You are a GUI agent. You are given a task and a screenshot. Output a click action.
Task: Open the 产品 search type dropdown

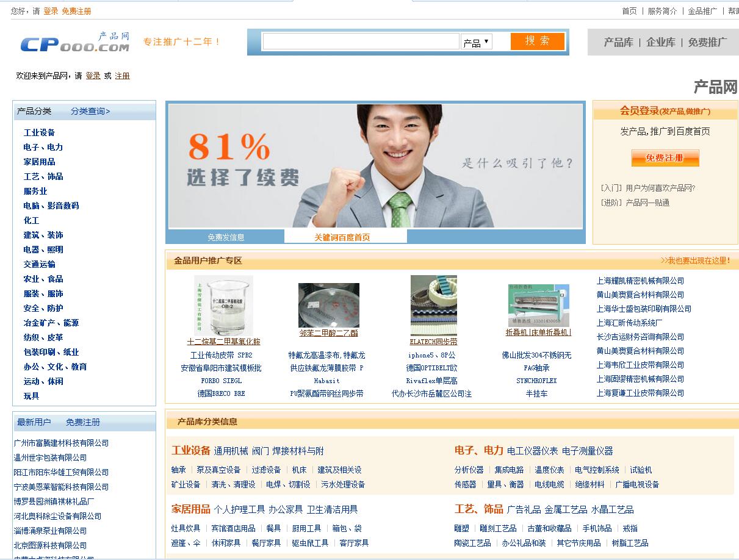(x=476, y=42)
